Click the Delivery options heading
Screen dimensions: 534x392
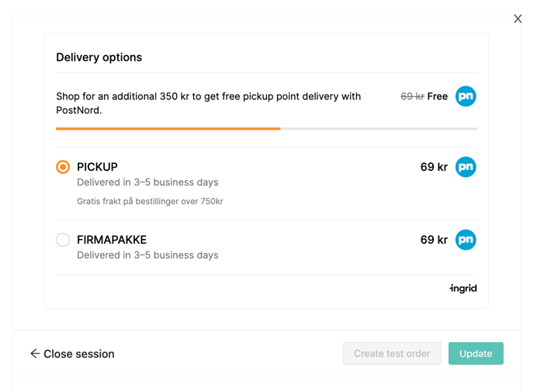tap(99, 57)
